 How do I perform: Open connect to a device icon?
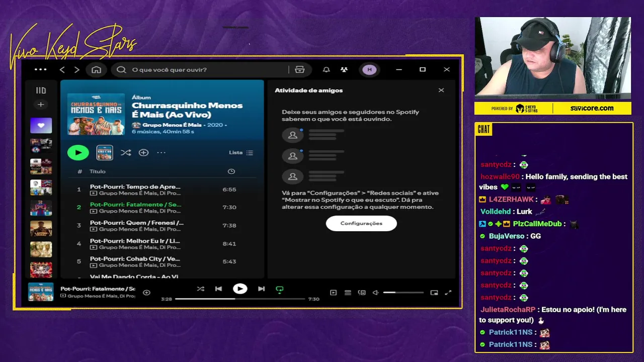(362, 293)
